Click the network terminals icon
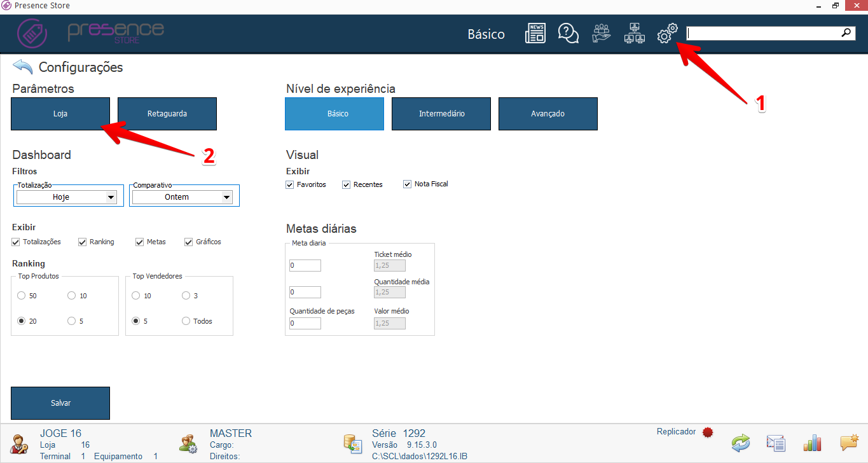Screen dimensions: 868x463 click(x=635, y=33)
